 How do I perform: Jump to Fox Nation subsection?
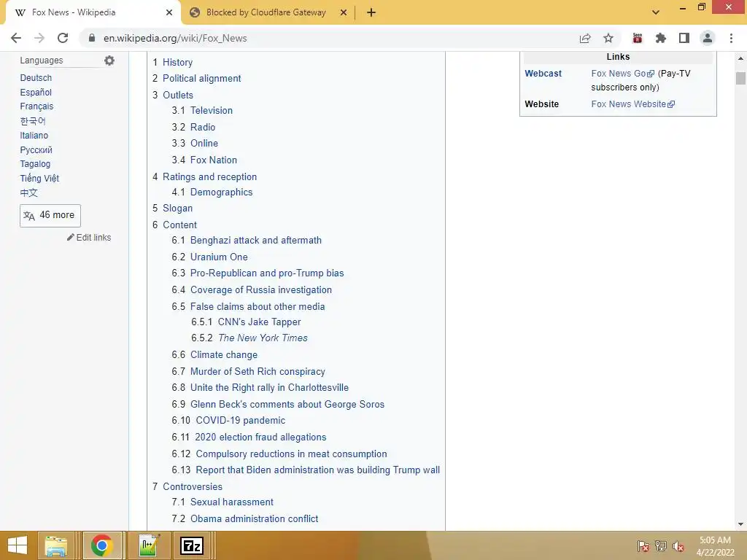[214, 160]
